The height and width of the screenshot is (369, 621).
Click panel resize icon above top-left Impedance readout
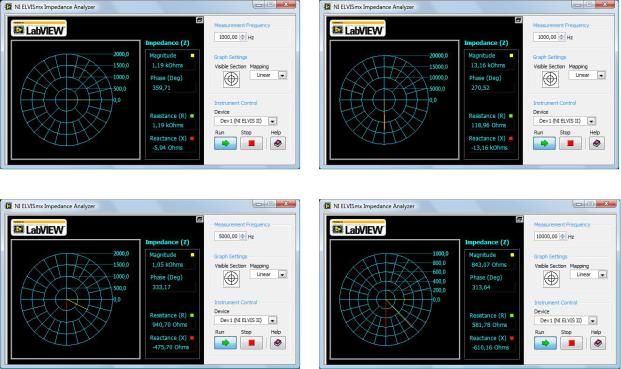pos(200,20)
